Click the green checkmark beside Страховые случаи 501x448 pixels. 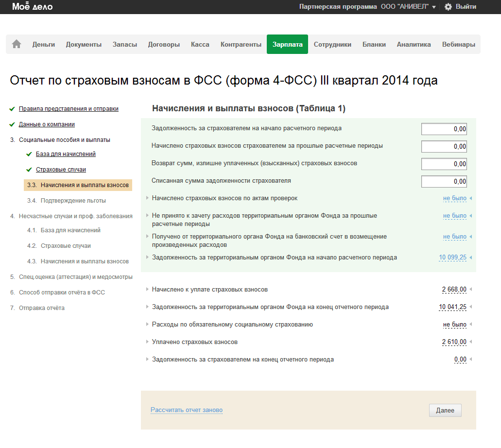pos(29,170)
